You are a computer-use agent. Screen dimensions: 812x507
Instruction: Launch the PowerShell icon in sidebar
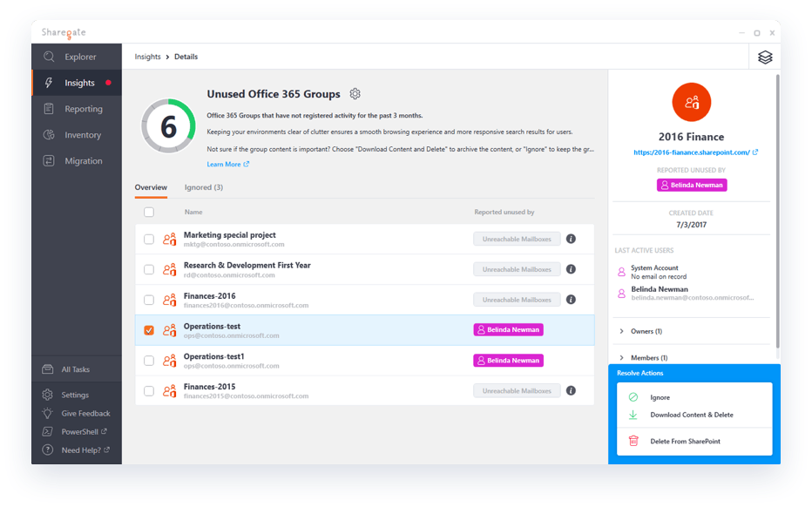pos(48,431)
